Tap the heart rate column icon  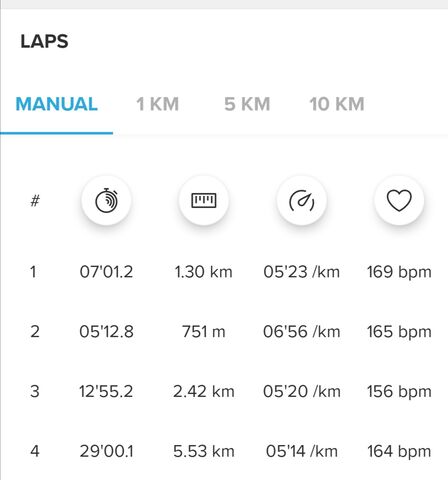point(399,200)
